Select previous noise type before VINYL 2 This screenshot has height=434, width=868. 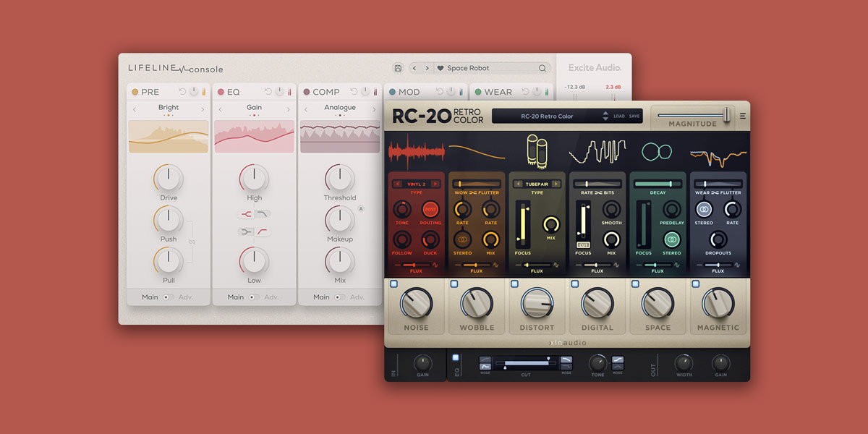[396, 184]
